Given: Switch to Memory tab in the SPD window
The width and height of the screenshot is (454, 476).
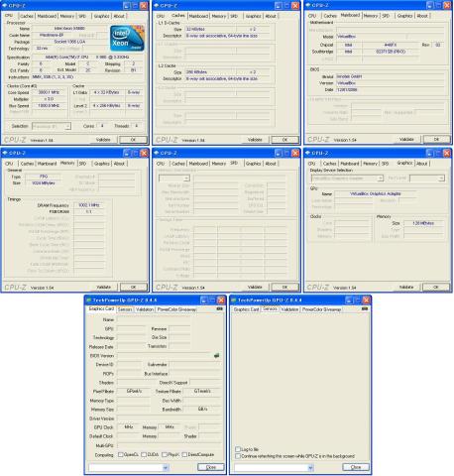Looking at the screenshot, I should click(218, 164).
